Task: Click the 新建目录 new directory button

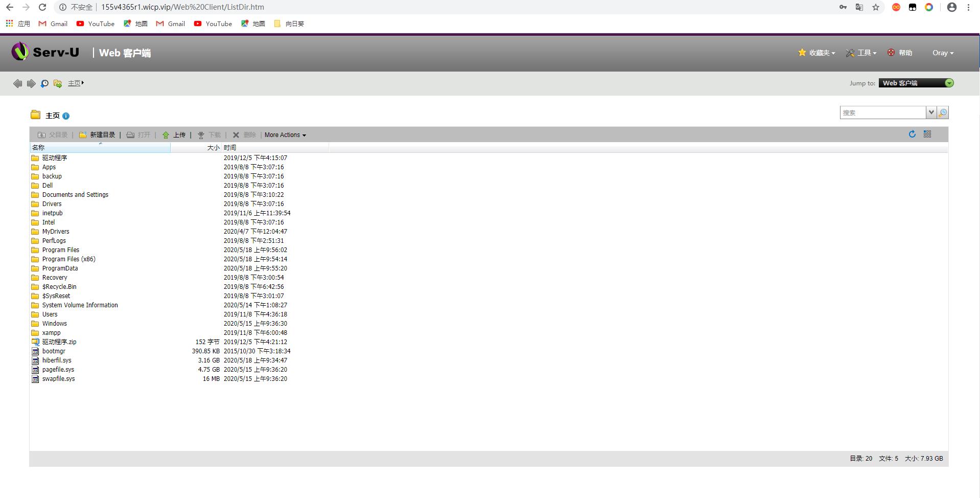Action: (97, 135)
